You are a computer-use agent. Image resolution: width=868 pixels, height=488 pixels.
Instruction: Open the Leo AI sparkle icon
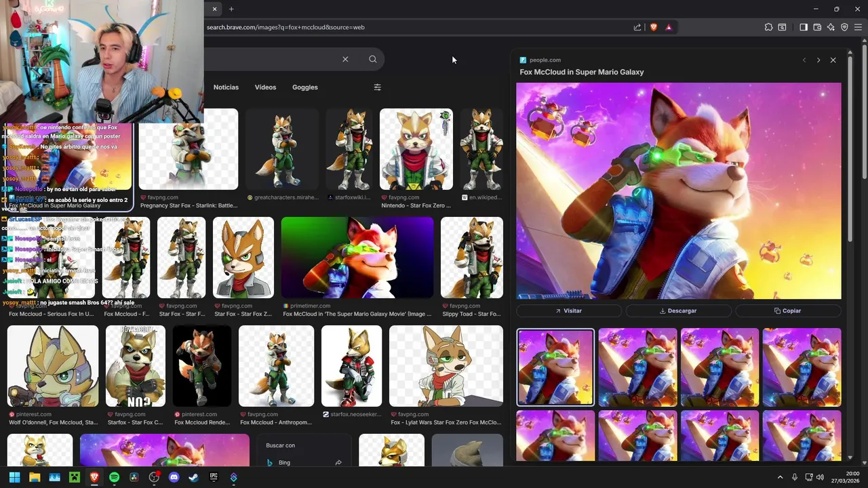coord(831,27)
